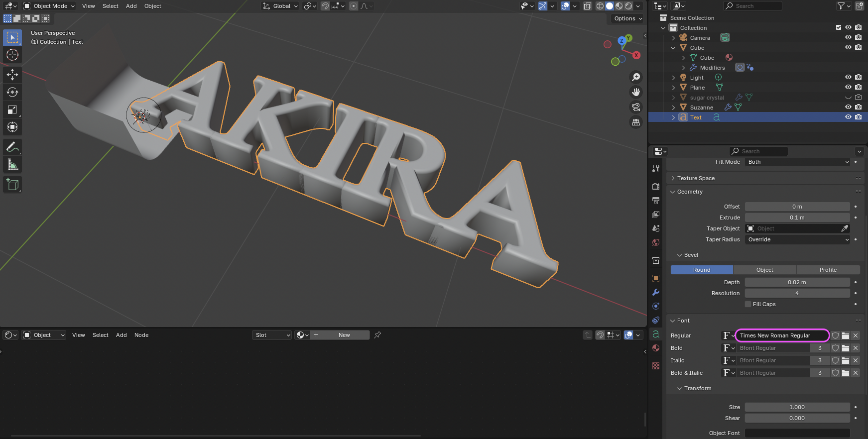Open the Fill Mode dropdown
868x439 pixels.
(x=798, y=162)
